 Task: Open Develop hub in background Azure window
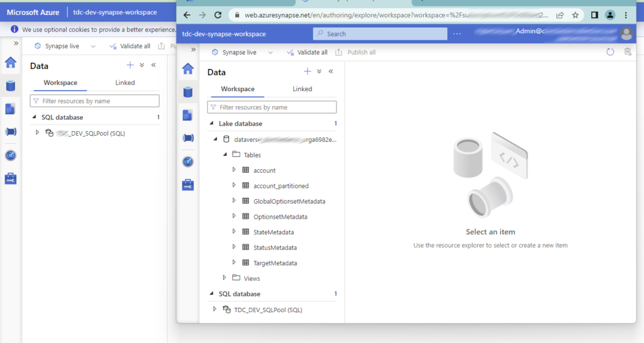click(11, 109)
